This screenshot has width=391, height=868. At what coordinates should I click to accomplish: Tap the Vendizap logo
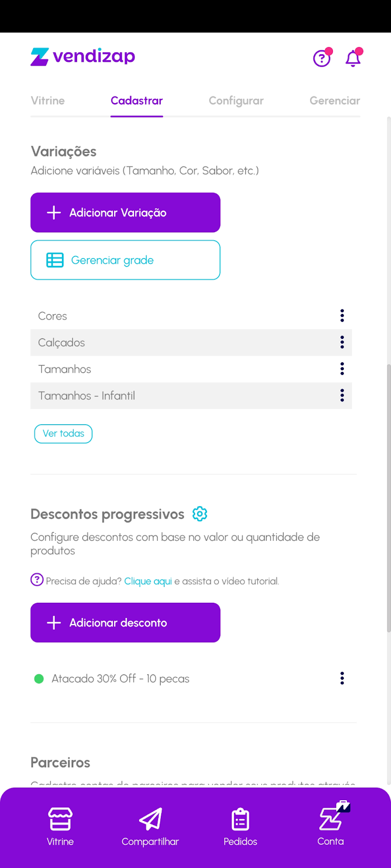pos(83,56)
